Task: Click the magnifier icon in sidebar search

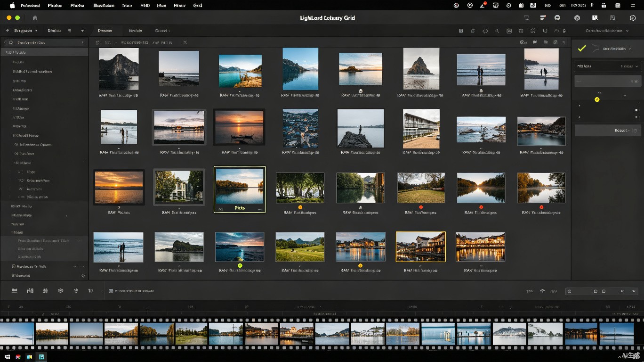Action: 11,42
